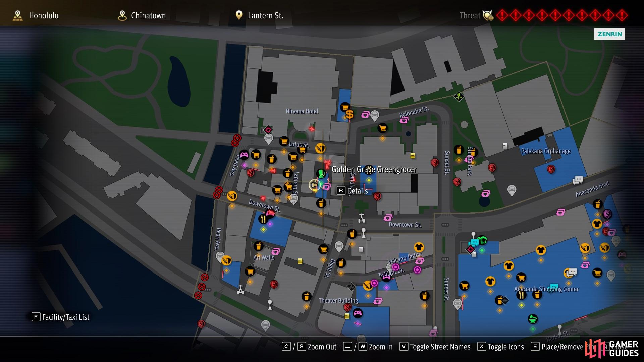
Task: Click the Palekana Orphanage label
Action: point(546,151)
